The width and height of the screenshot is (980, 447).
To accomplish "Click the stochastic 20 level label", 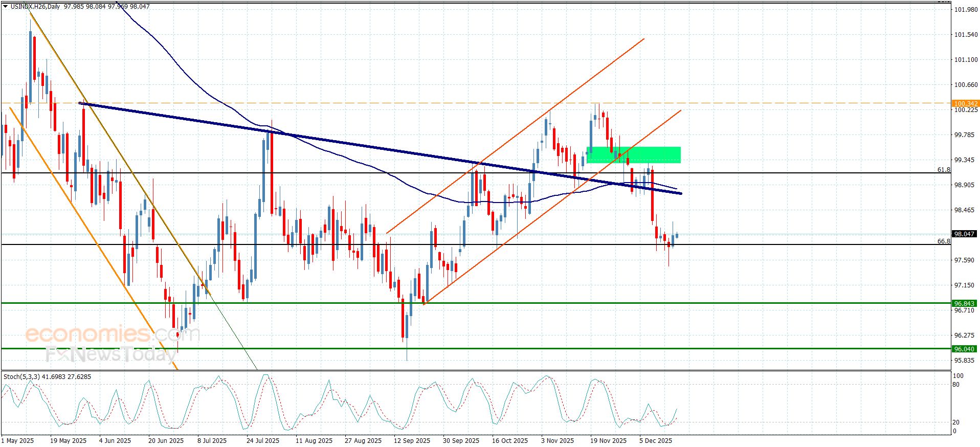I will pyautogui.click(x=956, y=422).
